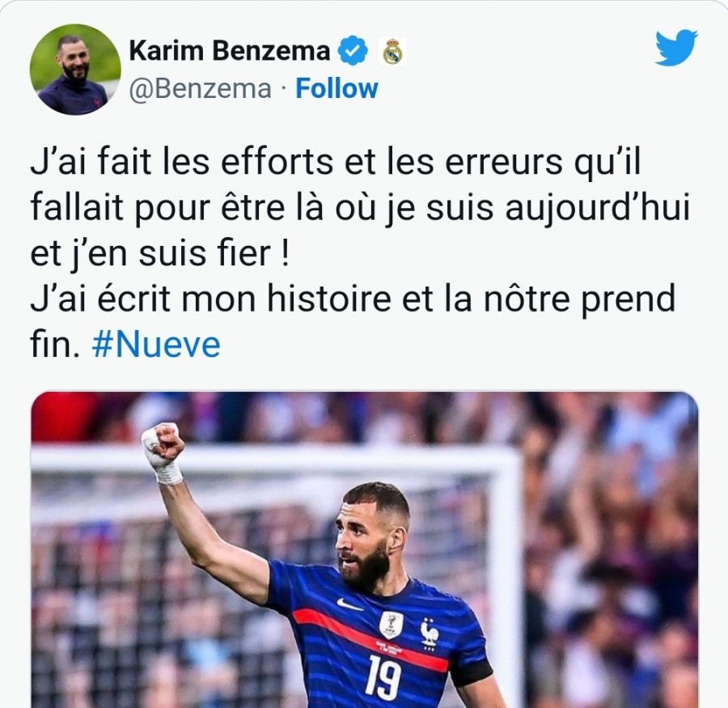Image resolution: width=728 pixels, height=708 pixels.
Task: Click the first tweet sentence about efforts
Action: (x=360, y=208)
